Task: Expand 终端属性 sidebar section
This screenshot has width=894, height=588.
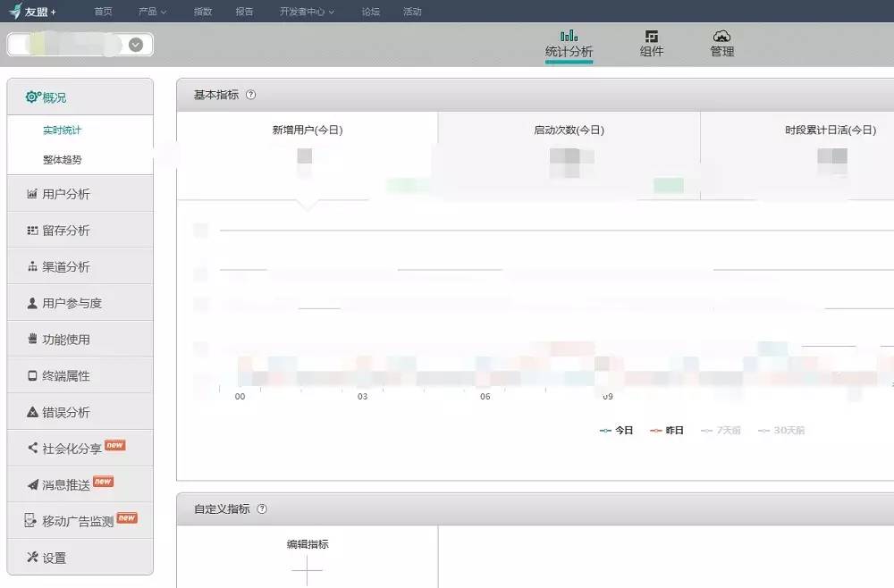Action: coord(80,376)
